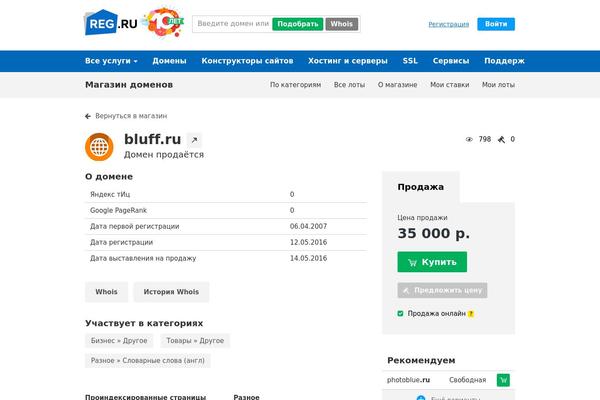
Task: Click the Предложить цену button
Action: tap(442, 291)
